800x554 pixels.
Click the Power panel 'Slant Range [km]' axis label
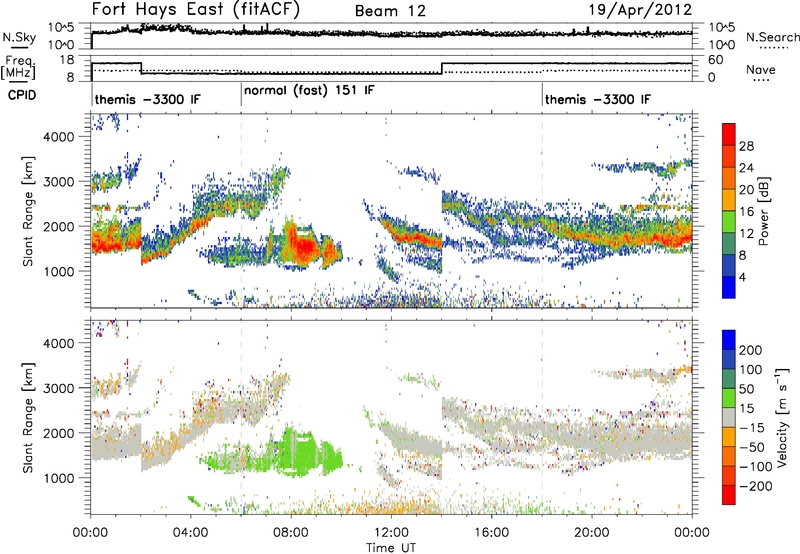point(28,211)
